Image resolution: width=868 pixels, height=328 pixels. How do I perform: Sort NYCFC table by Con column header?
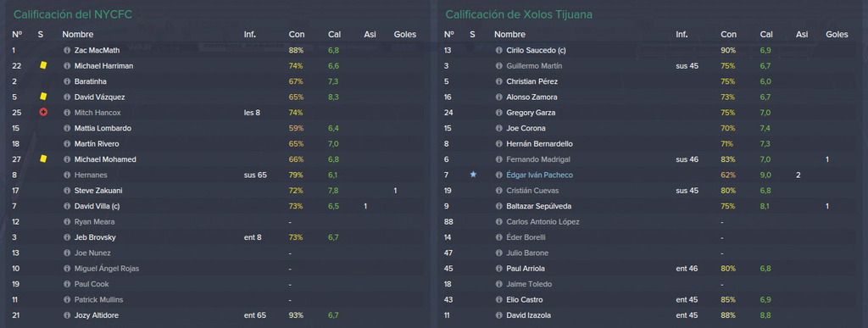pos(296,34)
